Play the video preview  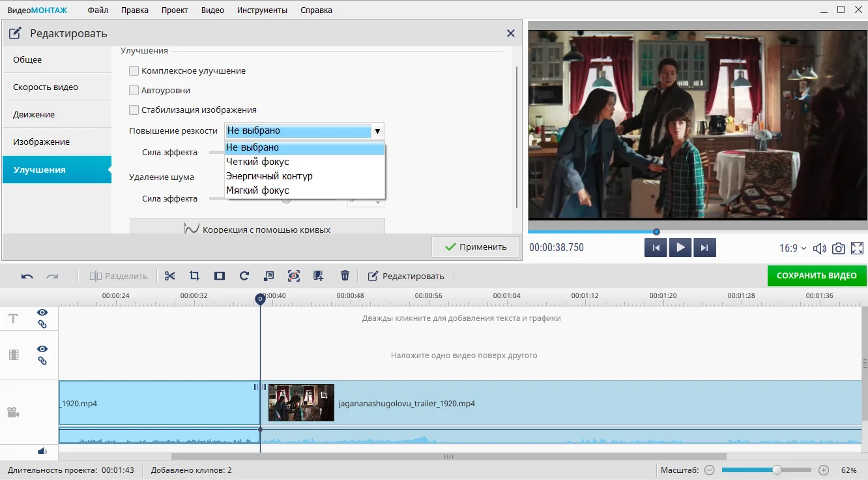click(x=680, y=248)
